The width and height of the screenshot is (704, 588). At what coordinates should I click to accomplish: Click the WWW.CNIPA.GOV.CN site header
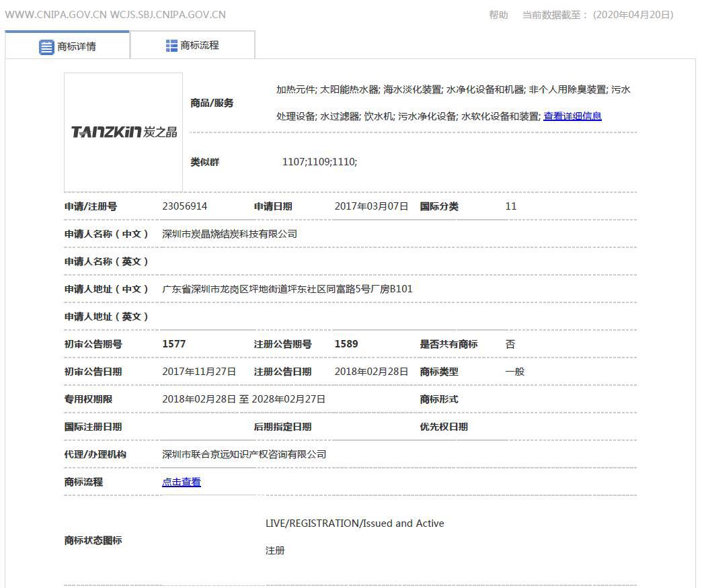pyautogui.click(x=57, y=13)
